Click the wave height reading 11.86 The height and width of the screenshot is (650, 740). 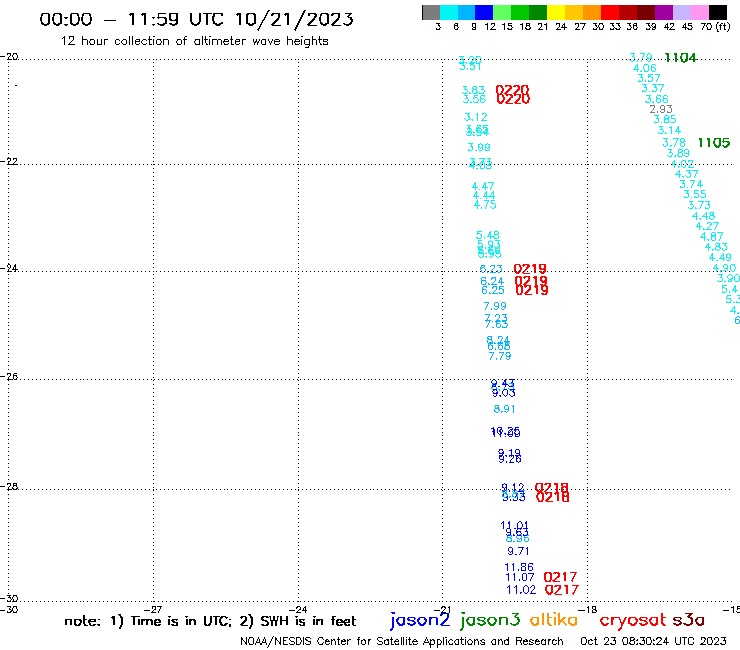coord(519,567)
